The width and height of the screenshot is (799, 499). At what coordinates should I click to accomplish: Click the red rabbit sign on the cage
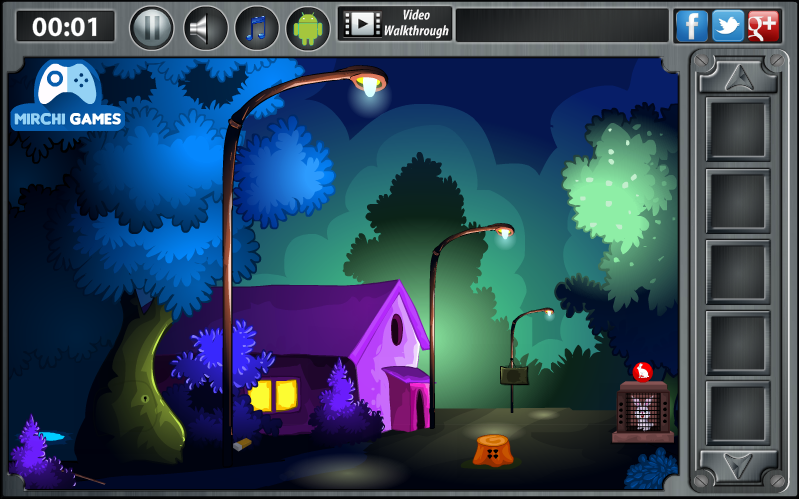click(x=643, y=372)
